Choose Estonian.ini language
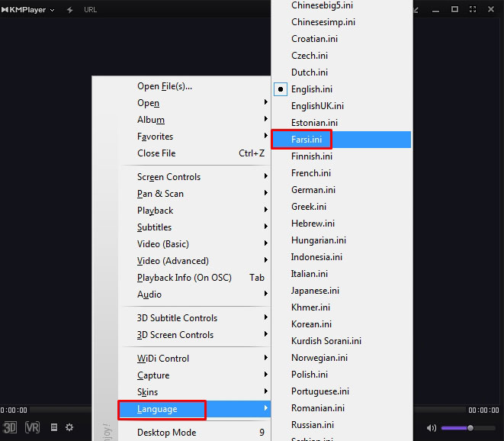The width and height of the screenshot is (504, 441). click(342, 123)
